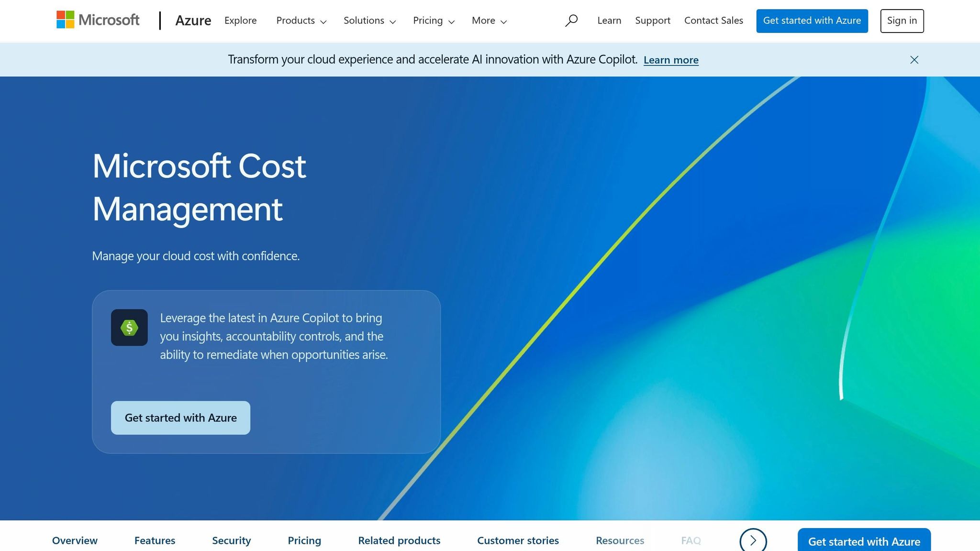
Task: Expand the More dropdown menu
Action: [490, 21]
